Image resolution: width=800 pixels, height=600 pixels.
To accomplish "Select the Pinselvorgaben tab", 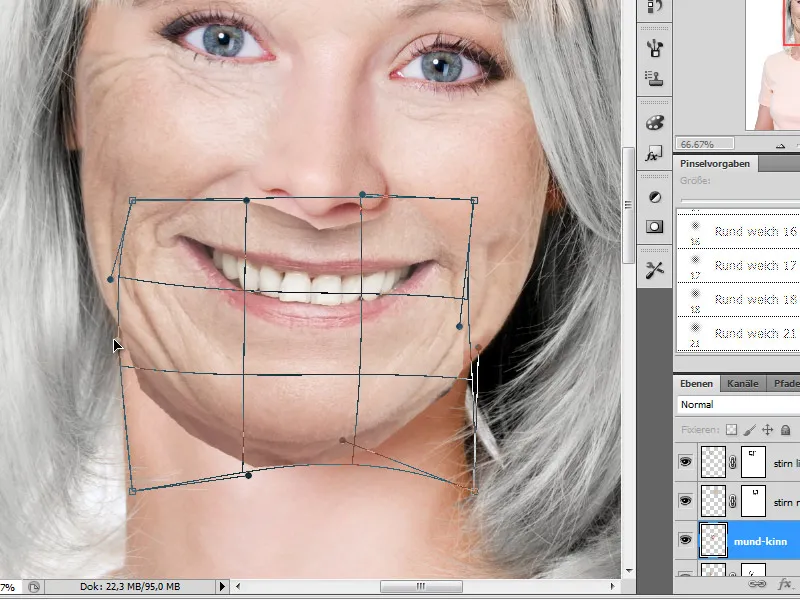I will [715, 164].
